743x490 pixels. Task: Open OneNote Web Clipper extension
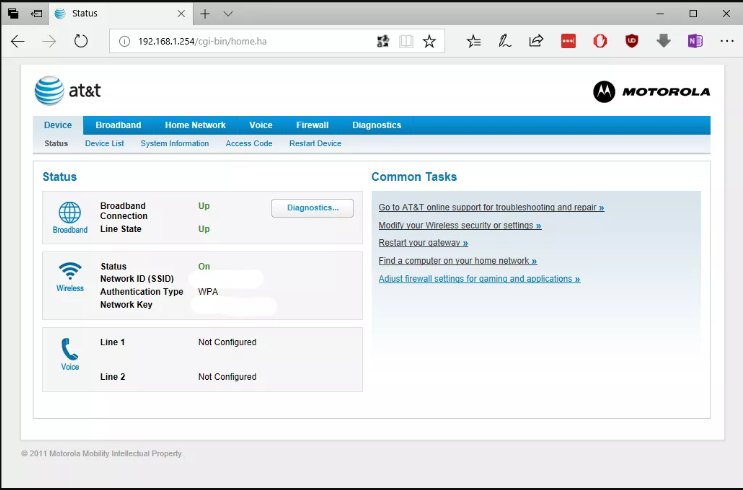695,42
